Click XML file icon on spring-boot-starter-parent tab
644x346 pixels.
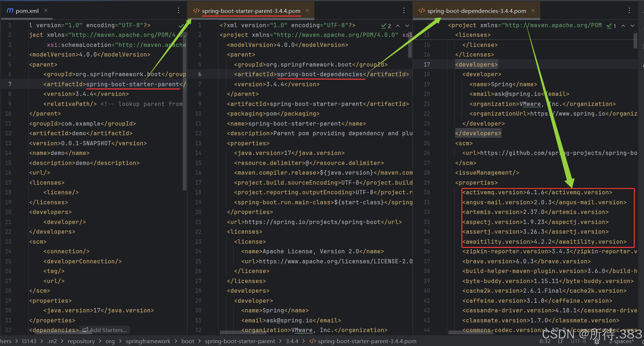point(196,11)
